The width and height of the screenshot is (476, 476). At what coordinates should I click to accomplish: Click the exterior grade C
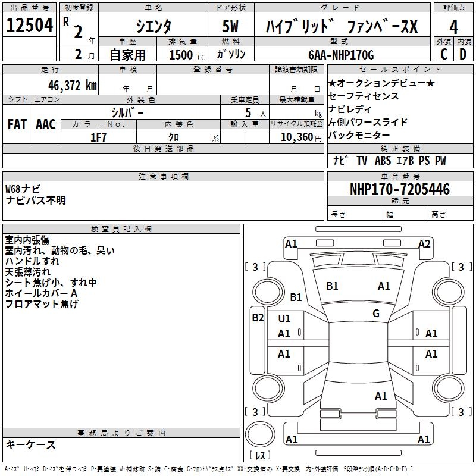443,54
